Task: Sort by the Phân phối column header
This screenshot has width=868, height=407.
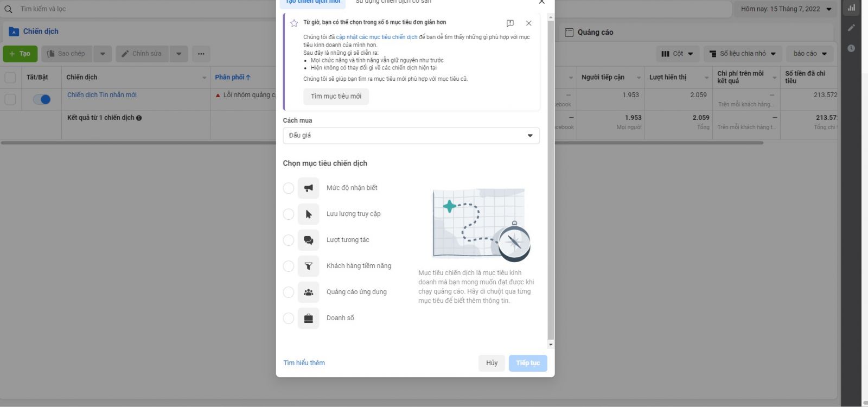Action: click(233, 77)
